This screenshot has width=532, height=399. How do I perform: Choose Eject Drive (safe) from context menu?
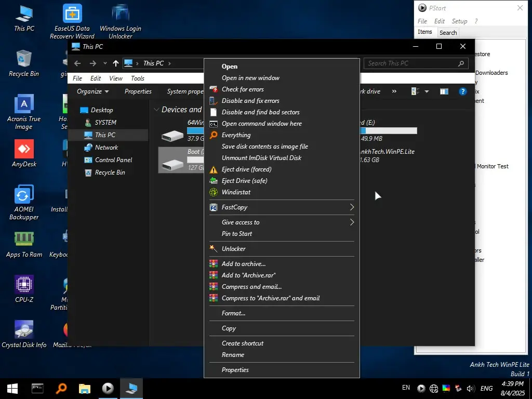coord(244,181)
